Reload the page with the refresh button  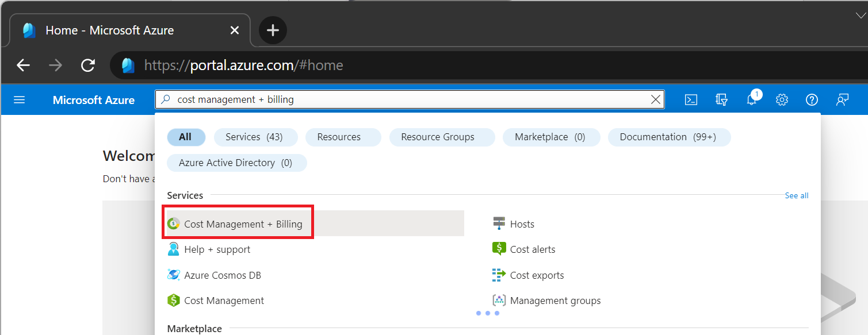click(87, 65)
